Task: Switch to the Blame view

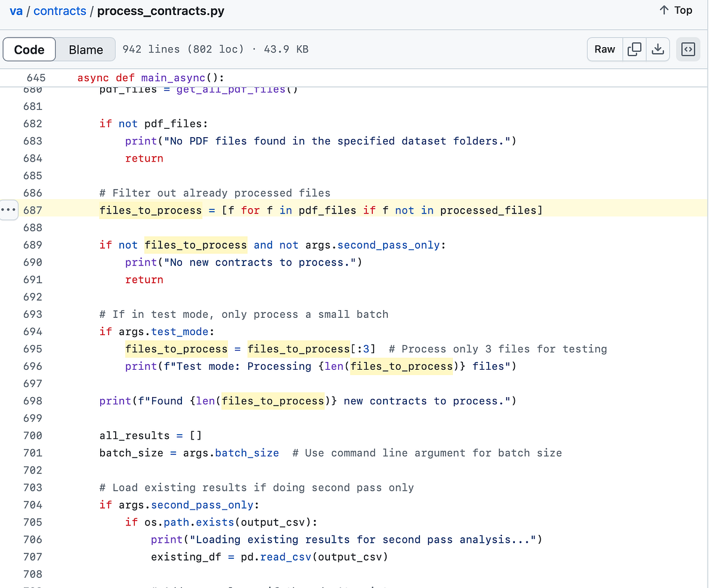Action: click(86, 49)
